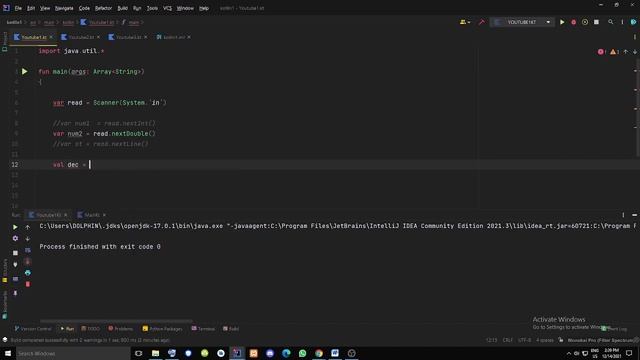Open the Code menu
The height and width of the screenshot is (360, 640).
[x=84, y=8]
